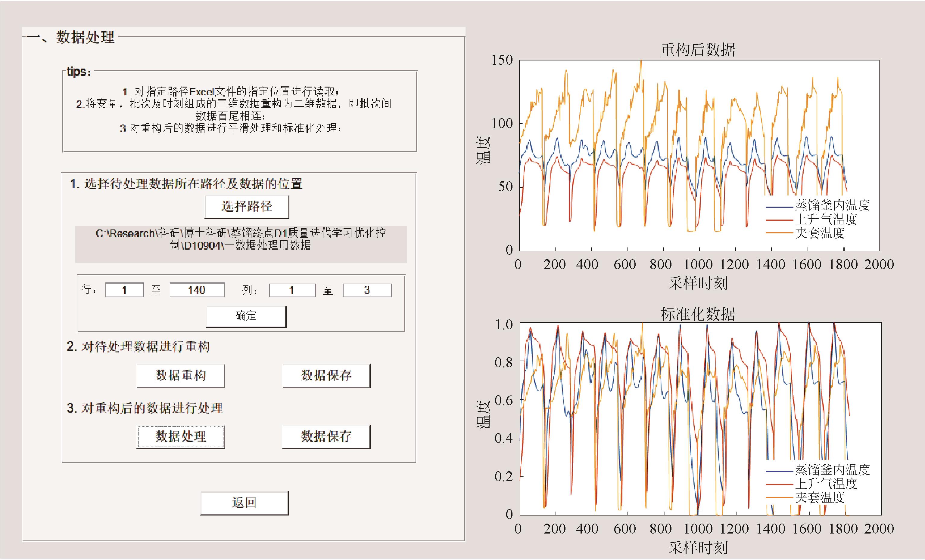Viewport: 925px width, 560px height.
Task: Click the 选择路径 button
Action: click(x=247, y=206)
